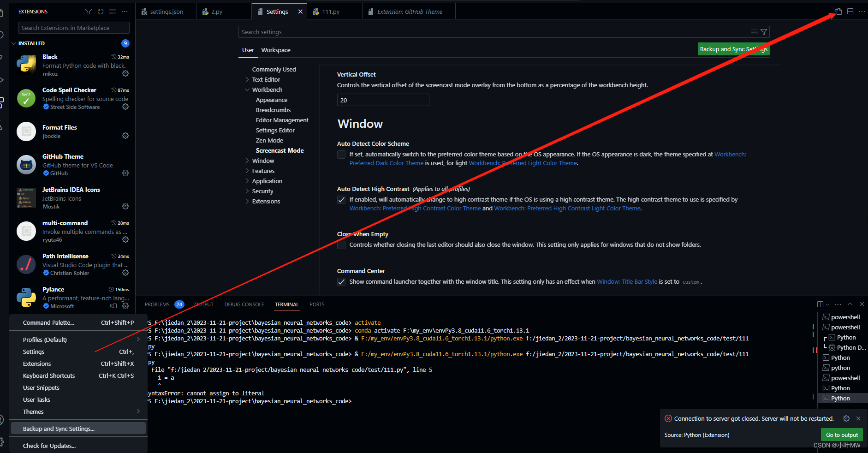Open the Workbench: Preferred Dark Color Theme link
Viewport: 868px width, 453px height.
(x=386, y=163)
